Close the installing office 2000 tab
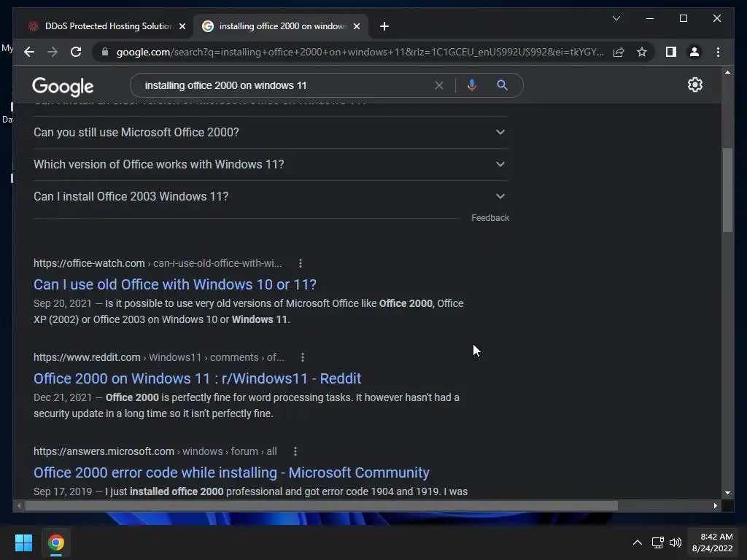The image size is (747, 560). tap(356, 26)
